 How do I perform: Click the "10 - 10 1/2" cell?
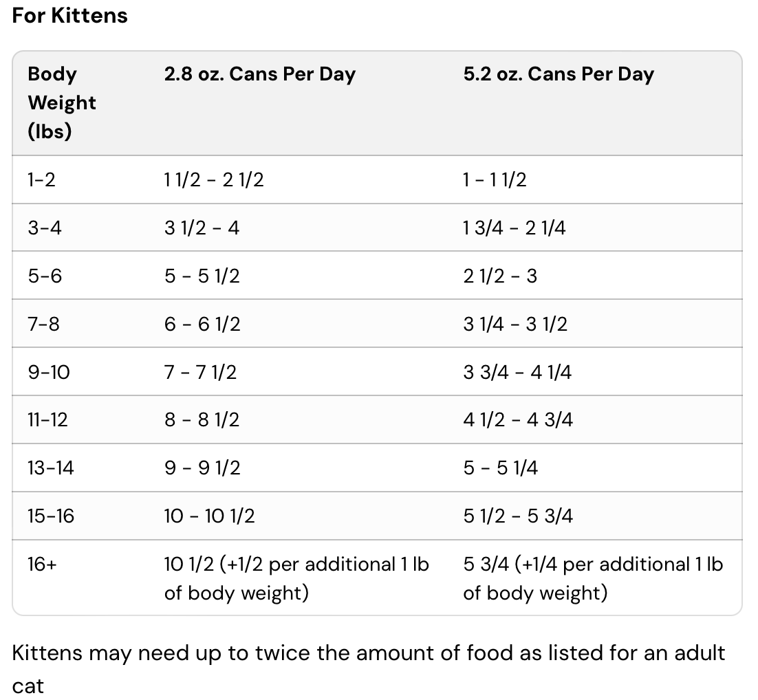[209, 516]
